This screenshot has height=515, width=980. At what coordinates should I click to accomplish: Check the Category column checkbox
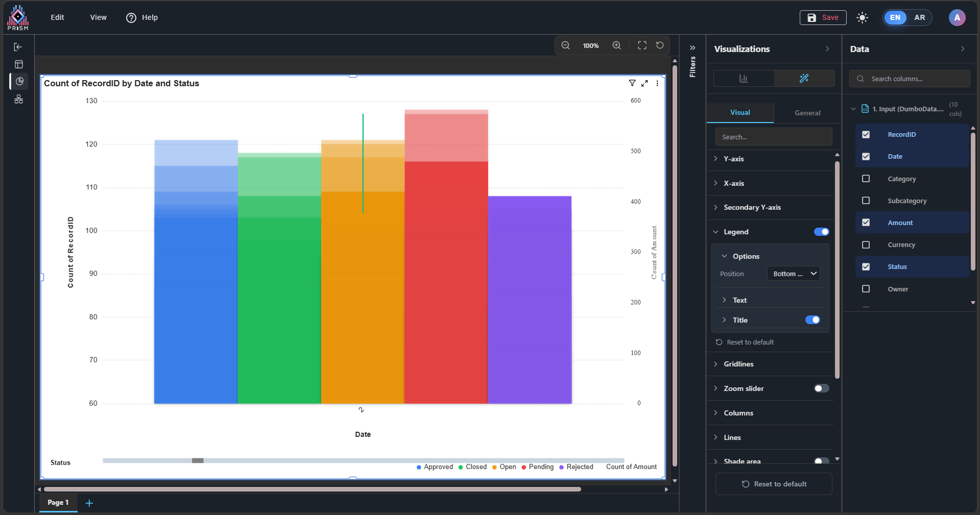click(x=866, y=179)
